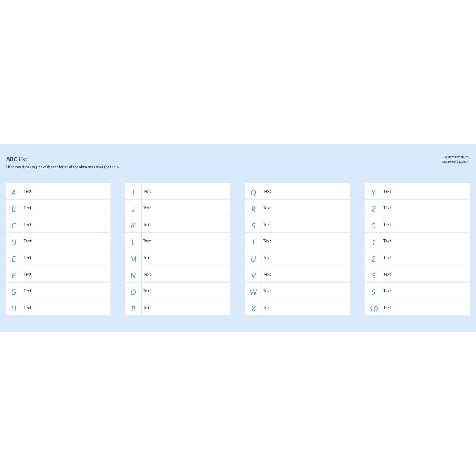Screen dimensions: 476x476
Task: Click the Text cell beside number 10
Action: 426,307
